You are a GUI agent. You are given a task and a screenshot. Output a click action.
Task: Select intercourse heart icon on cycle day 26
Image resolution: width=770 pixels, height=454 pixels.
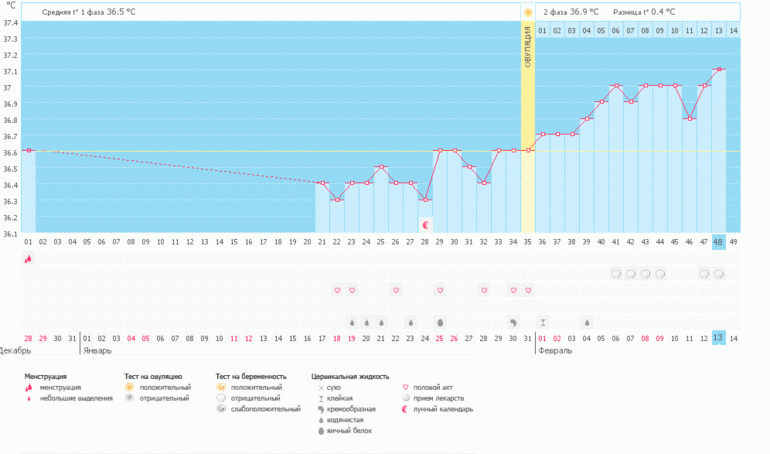click(396, 290)
